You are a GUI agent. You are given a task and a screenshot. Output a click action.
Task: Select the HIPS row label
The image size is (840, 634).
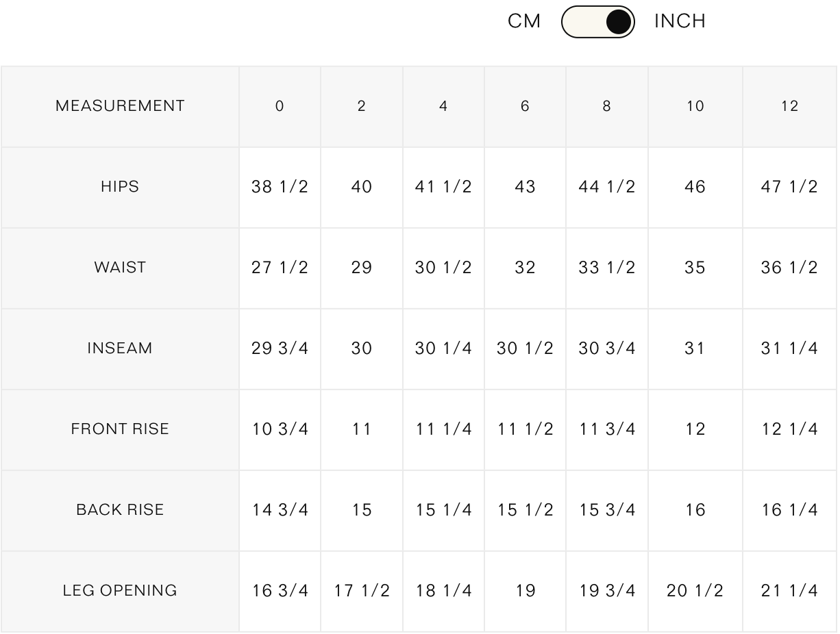click(120, 187)
